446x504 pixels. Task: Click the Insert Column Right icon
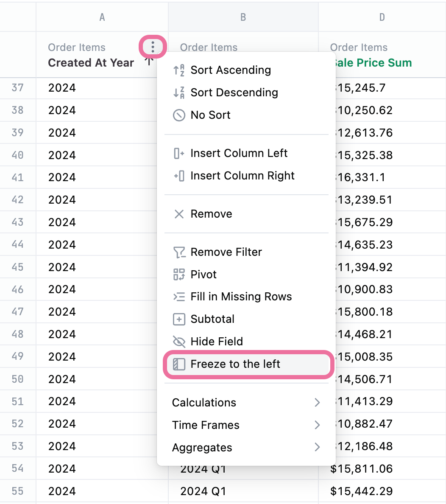(179, 176)
